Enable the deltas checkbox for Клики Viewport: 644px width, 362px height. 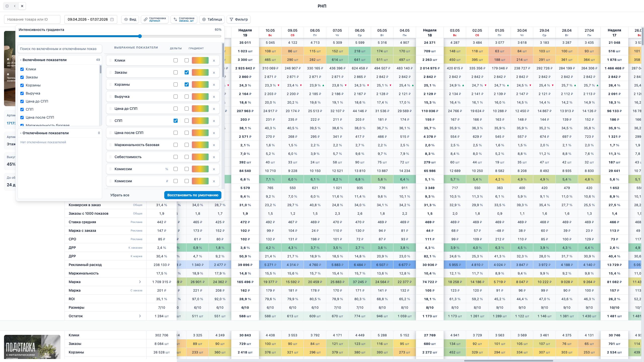176,60
